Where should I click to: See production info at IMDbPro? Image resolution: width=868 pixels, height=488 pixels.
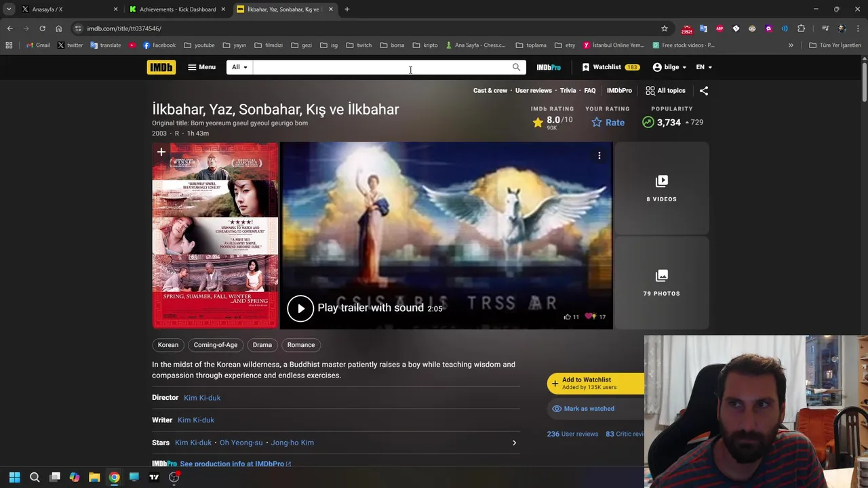[235, 464]
